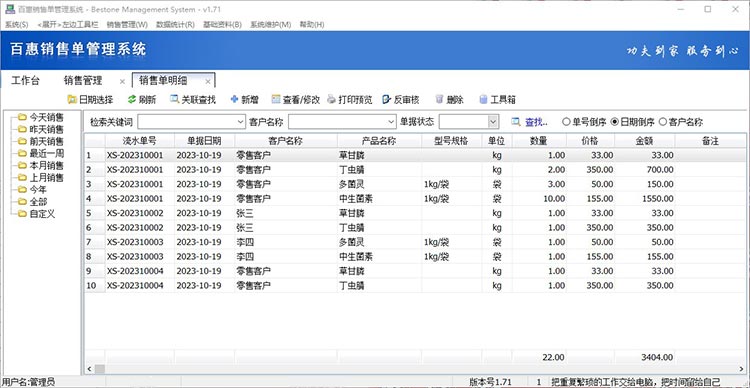Open the 系统(S) menu
Viewport: 750px width, 388px height.
click(x=17, y=24)
